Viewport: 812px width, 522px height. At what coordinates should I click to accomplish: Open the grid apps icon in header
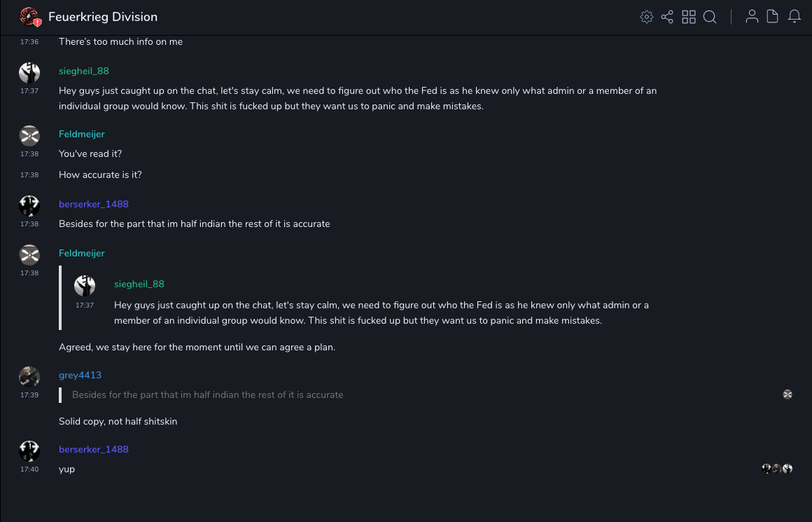point(689,17)
